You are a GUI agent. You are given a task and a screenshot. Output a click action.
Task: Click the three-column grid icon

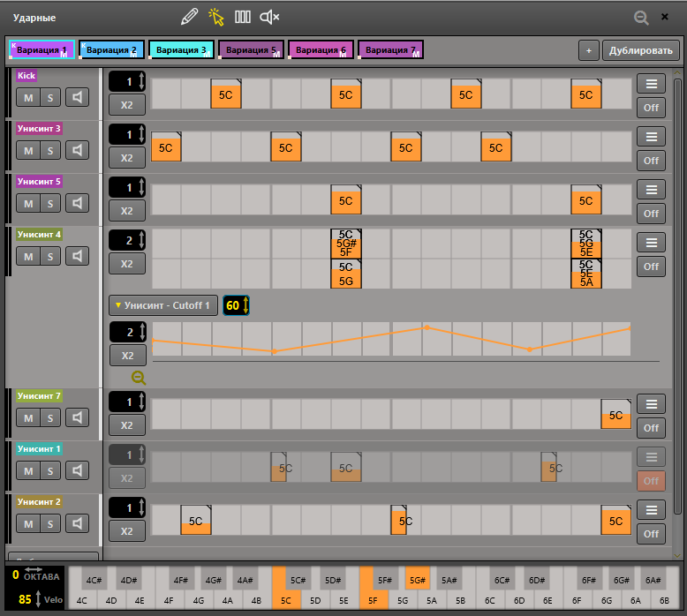(243, 16)
